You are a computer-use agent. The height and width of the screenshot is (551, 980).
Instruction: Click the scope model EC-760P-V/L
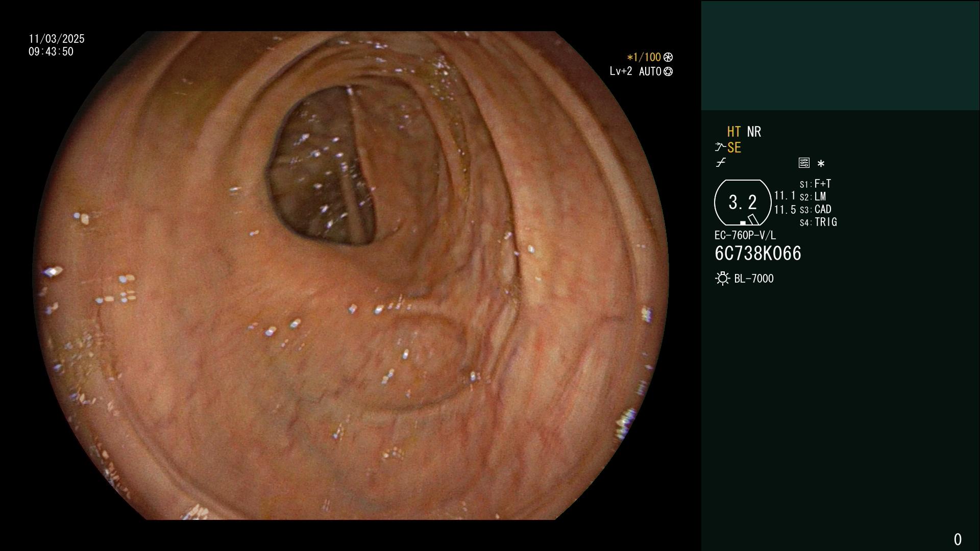(x=745, y=235)
